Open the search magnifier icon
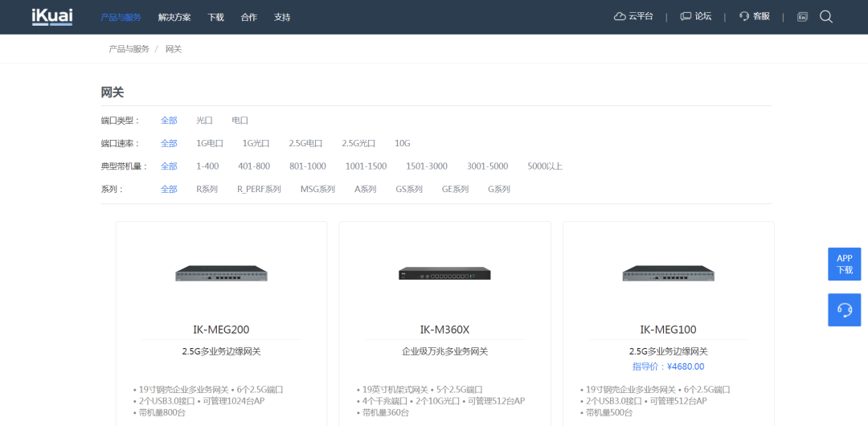Image resolution: width=868 pixels, height=426 pixels. tap(826, 17)
